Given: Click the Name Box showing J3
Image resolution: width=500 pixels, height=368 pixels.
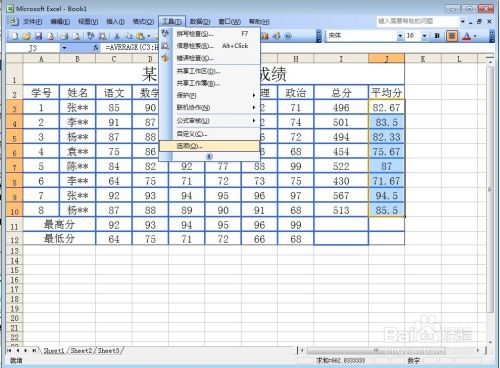Looking at the screenshot, I should pyautogui.click(x=33, y=48).
